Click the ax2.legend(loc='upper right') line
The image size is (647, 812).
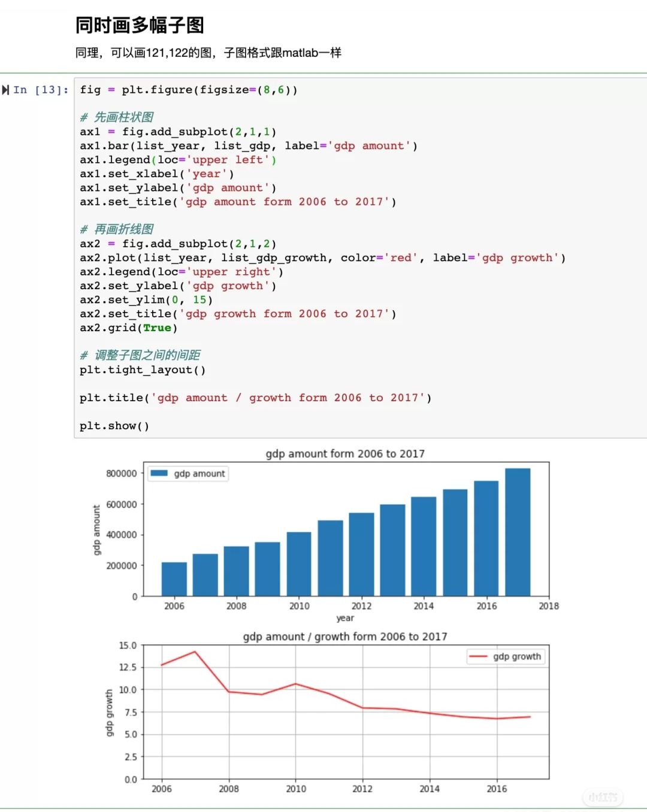[182, 272]
